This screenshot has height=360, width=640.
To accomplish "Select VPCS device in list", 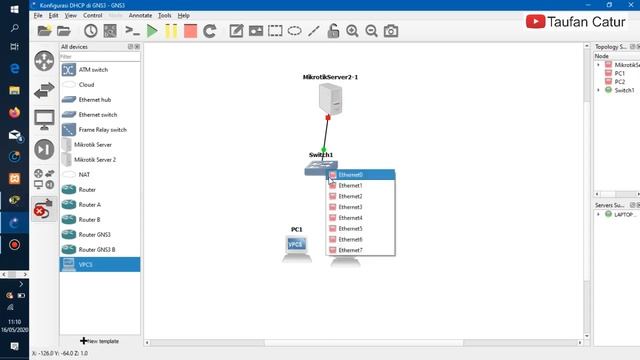I will point(100,264).
